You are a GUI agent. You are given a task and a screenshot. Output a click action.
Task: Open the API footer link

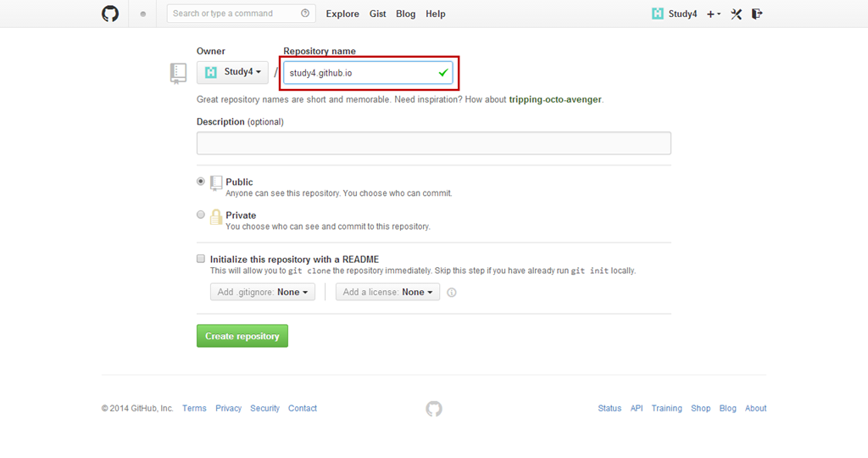click(x=637, y=408)
